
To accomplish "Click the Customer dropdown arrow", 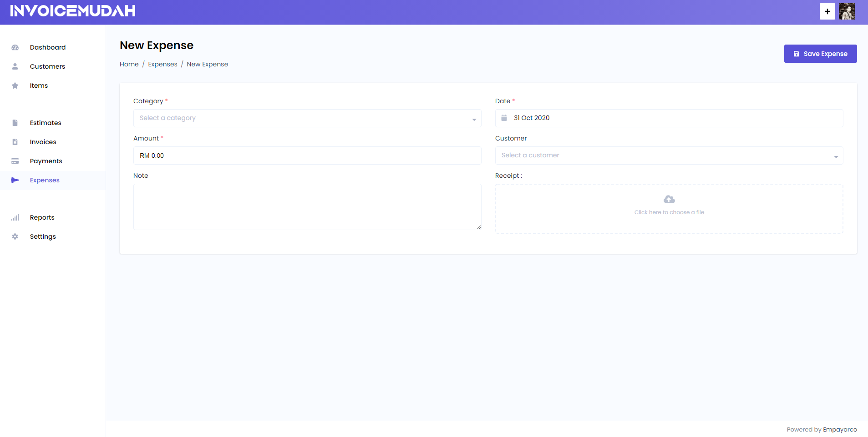I will coord(836,157).
